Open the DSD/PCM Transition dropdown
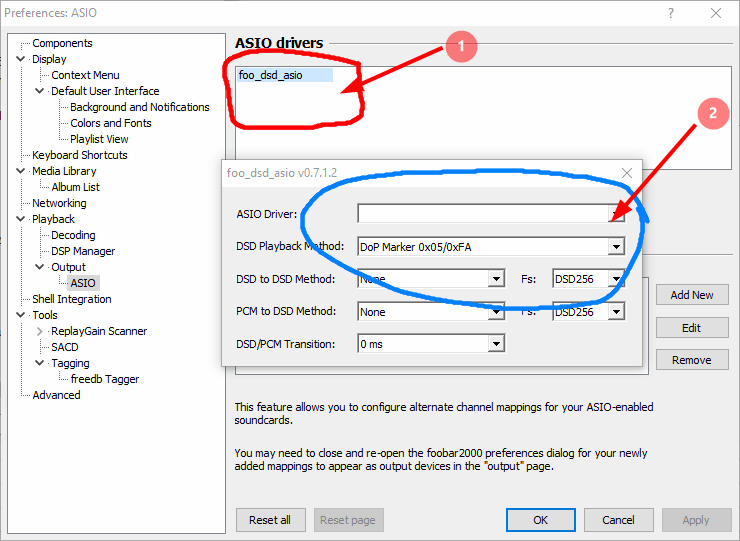The image size is (740, 541). pos(496,344)
